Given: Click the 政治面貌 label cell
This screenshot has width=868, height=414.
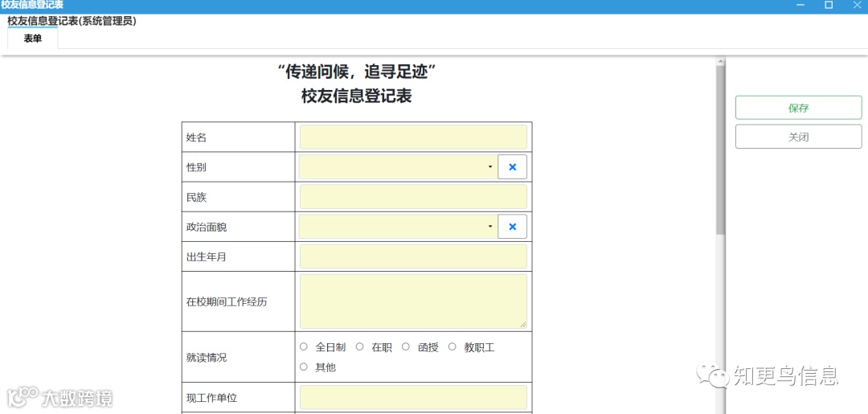Looking at the screenshot, I should coord(238,227).
